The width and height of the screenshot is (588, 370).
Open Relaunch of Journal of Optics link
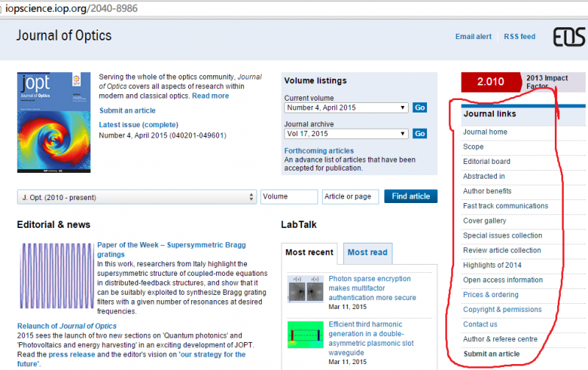click(x=67, y=326)
